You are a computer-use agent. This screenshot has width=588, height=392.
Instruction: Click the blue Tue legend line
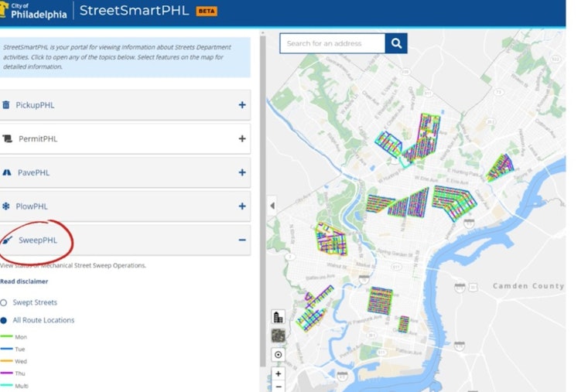tap(6, 349)
